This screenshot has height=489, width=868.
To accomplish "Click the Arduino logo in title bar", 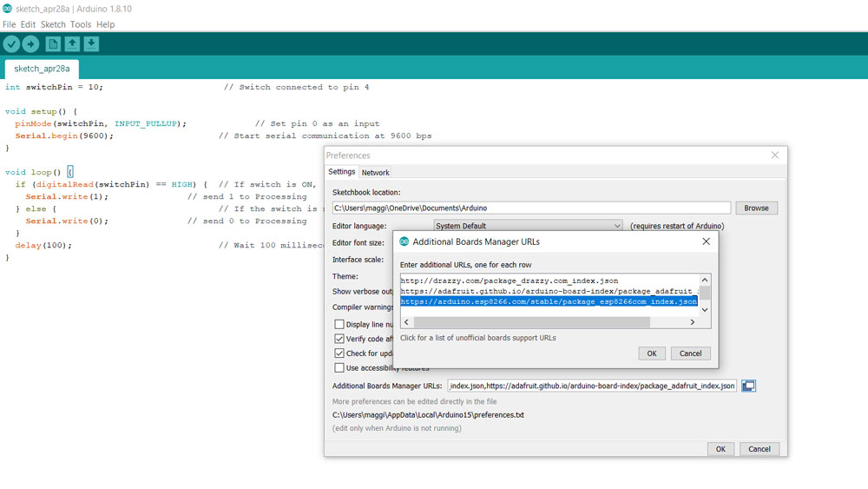I will tap(7, 9).
